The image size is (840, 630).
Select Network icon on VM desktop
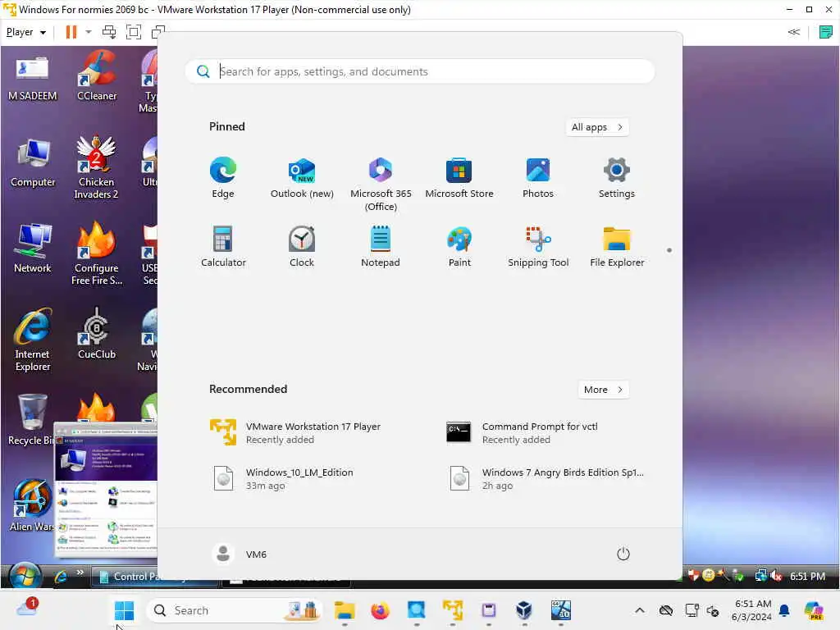(33, 248)
